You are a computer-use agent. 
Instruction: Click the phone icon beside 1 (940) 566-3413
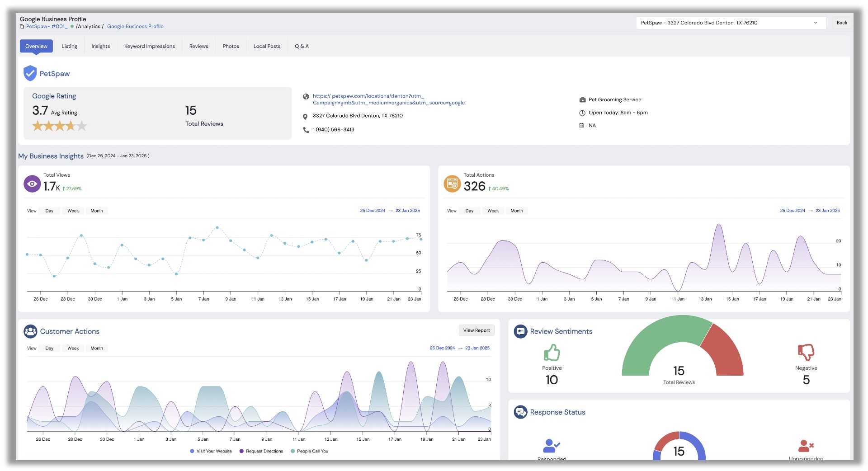point(306,130)
